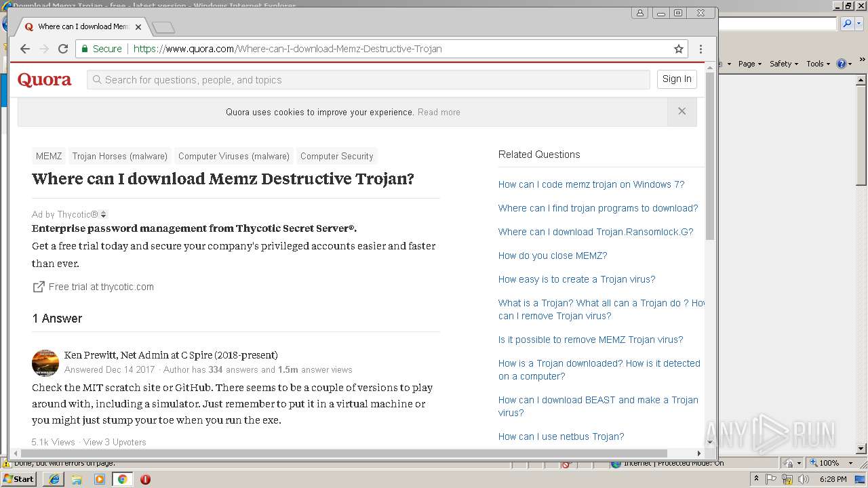Open 'Where can I find trojan programs to download?'
This screenshot has height=488, width=868.
pyautogui.click(x=598, y=208)
